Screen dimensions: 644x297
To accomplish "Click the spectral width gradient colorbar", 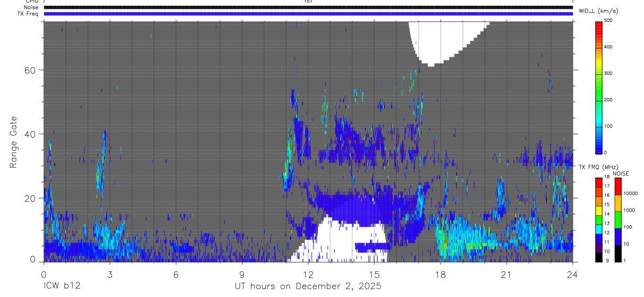I will [x=599, y=87].
